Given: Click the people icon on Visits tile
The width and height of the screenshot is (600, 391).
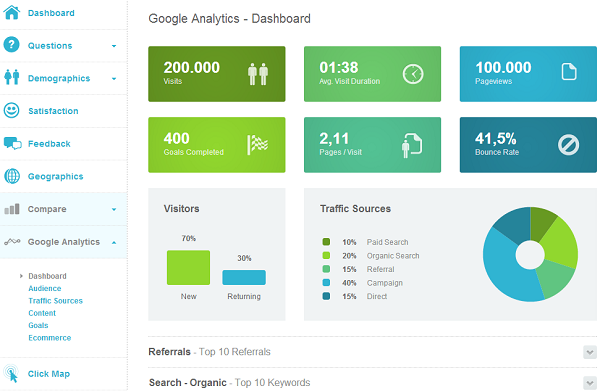Looking at the screenshot, I should [x=258, y=74].
